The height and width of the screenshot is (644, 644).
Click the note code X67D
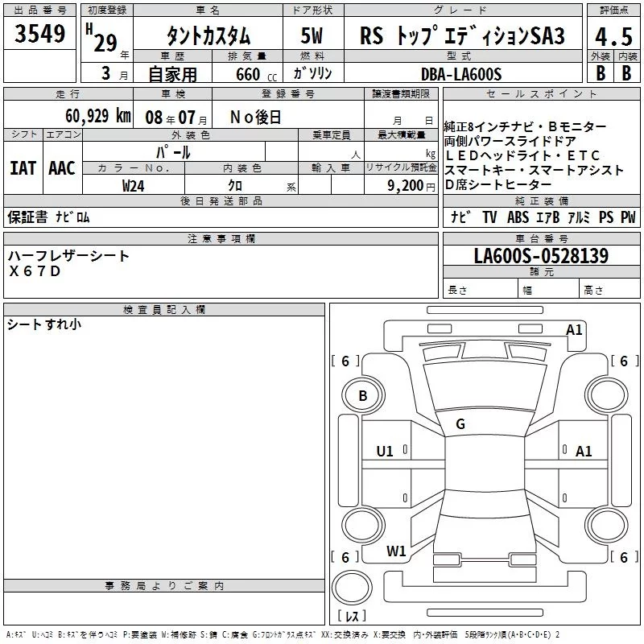pyautogui.click(x=35, y=271)
